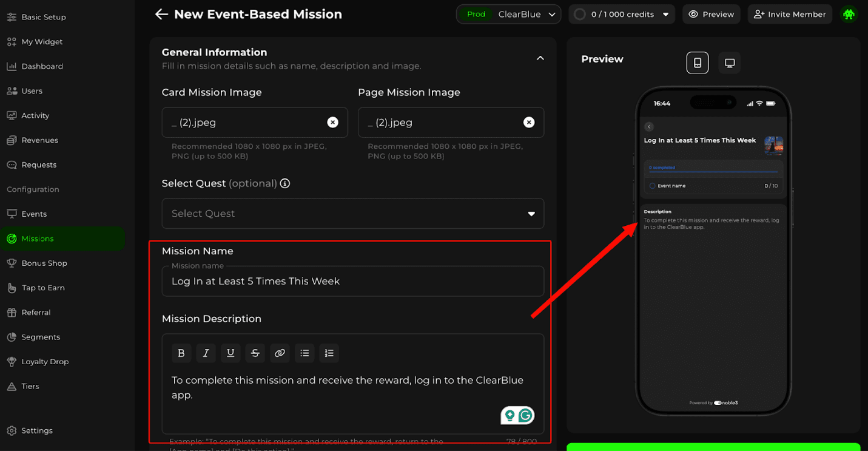Image resolution: width=868 pixels, height=451 pixels.
Task: Click the Mission name input field
Action: [x=352, y=281]
